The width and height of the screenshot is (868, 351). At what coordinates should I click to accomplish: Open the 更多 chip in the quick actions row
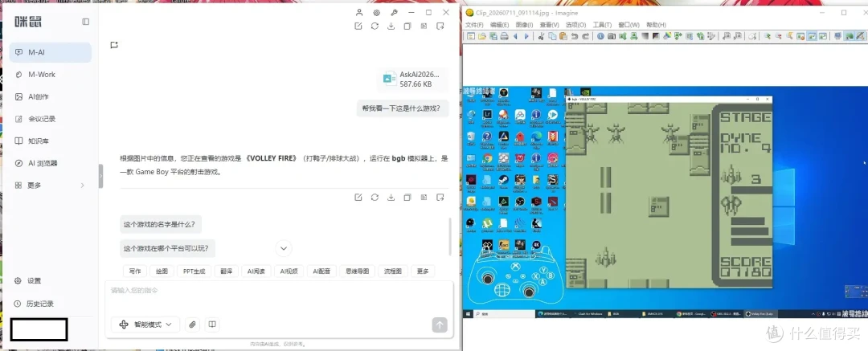(423, 271)
